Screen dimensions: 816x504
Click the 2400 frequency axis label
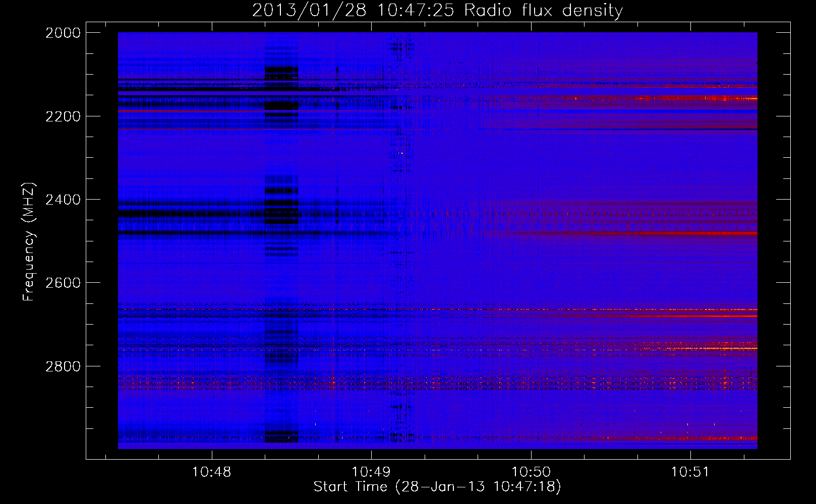[x=63, y=200]
